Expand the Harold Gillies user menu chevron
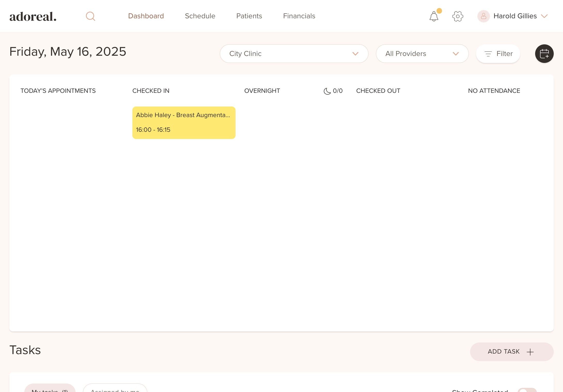This screenshot has height=392, width=563. (544, 16)
